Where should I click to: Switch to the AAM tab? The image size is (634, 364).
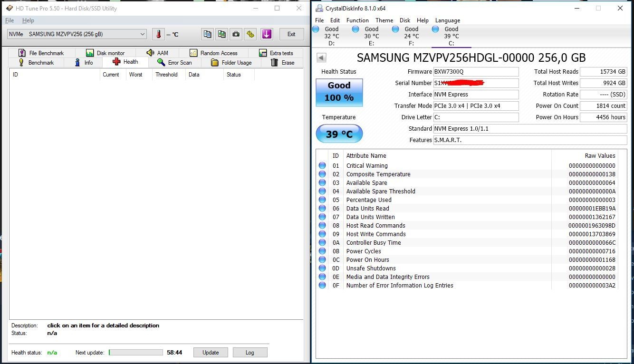click(x=157, y=53)
